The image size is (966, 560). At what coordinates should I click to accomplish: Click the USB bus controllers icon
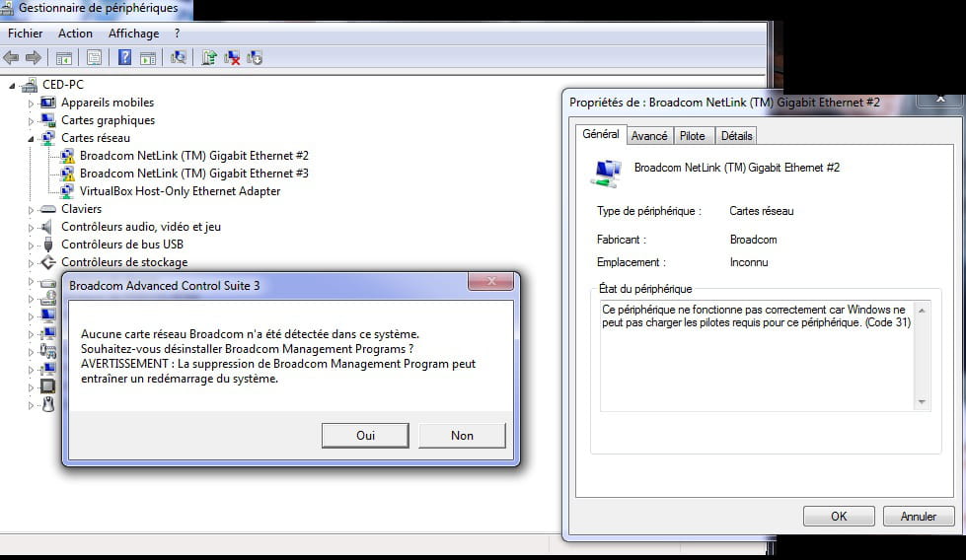(x=48, y=245)
